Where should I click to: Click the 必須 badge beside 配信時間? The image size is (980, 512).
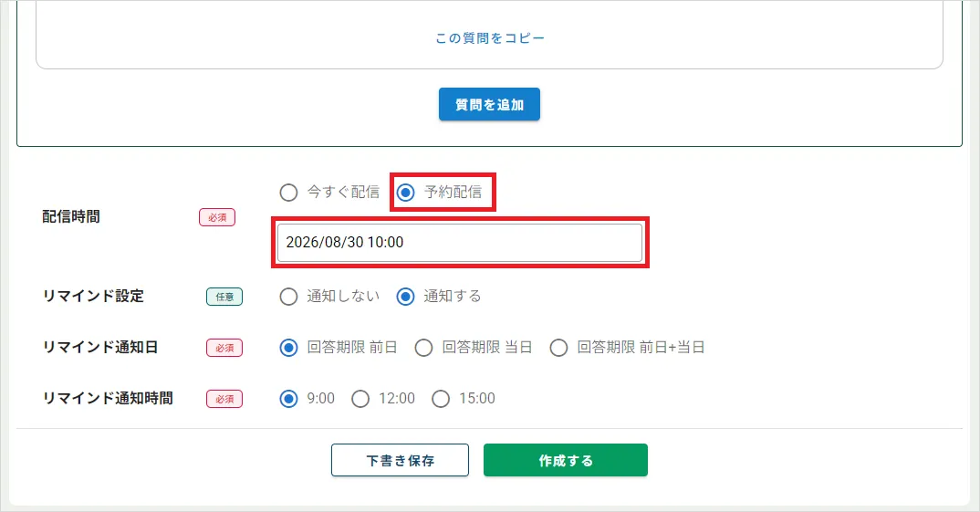[x=217, y=217]
